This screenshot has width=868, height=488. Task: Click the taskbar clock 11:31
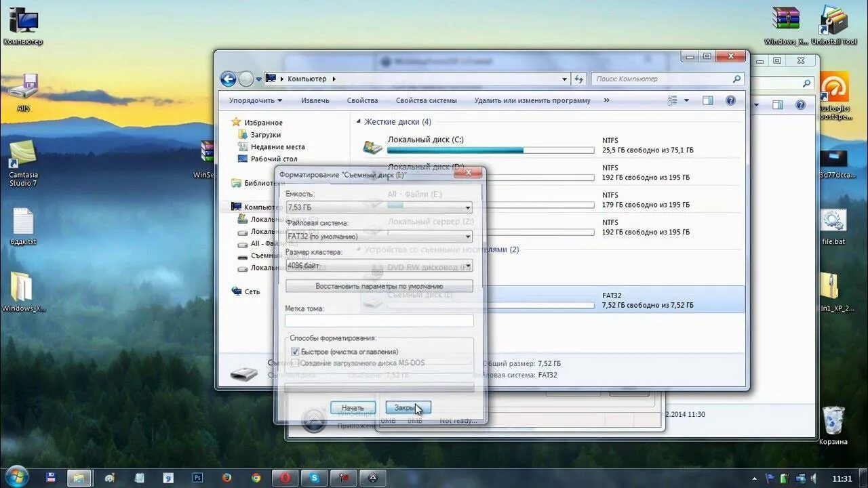[x=842, y=479]
